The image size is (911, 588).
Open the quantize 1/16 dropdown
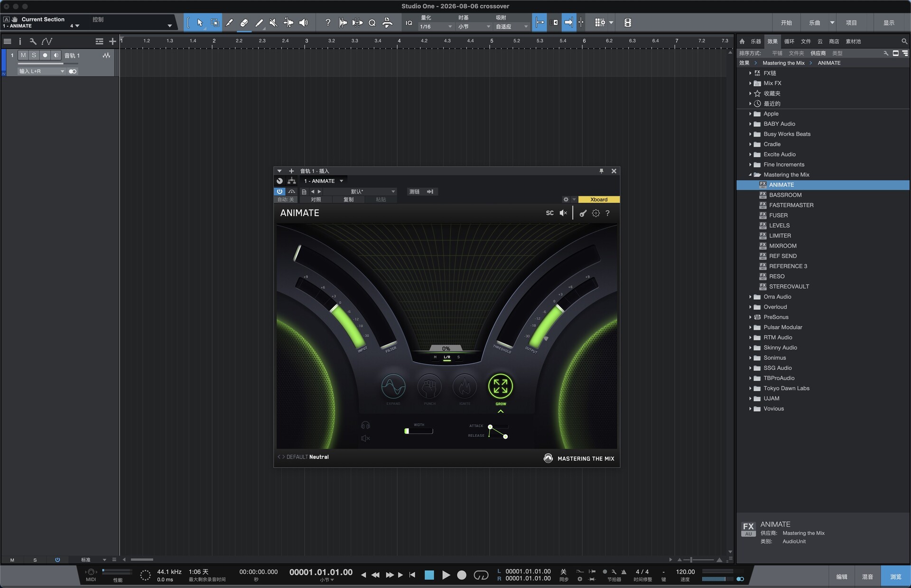tap(436, 27)
